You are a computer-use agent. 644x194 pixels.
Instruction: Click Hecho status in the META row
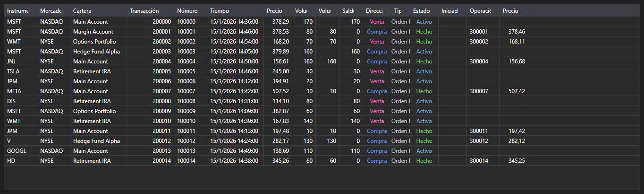coord(424,91)
